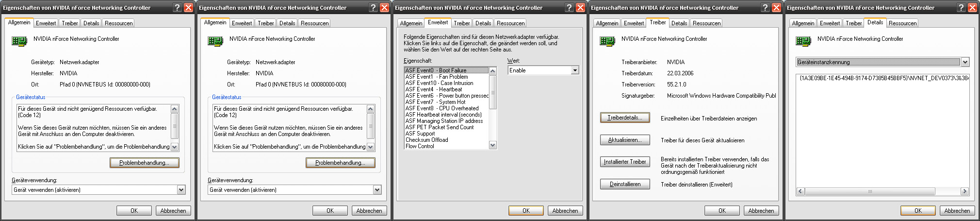This screenshot has width=980, height=221.
Task: Switch to the Treiber tab in the Details dialog
Action: [853, 23]
